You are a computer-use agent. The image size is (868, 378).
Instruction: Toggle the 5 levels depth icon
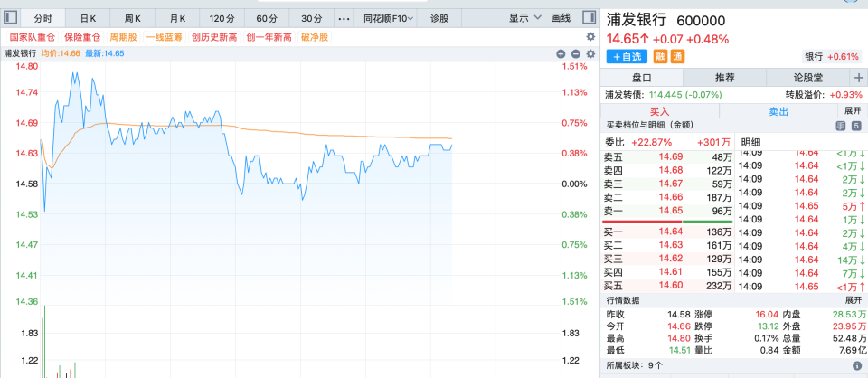click(856, 127)
